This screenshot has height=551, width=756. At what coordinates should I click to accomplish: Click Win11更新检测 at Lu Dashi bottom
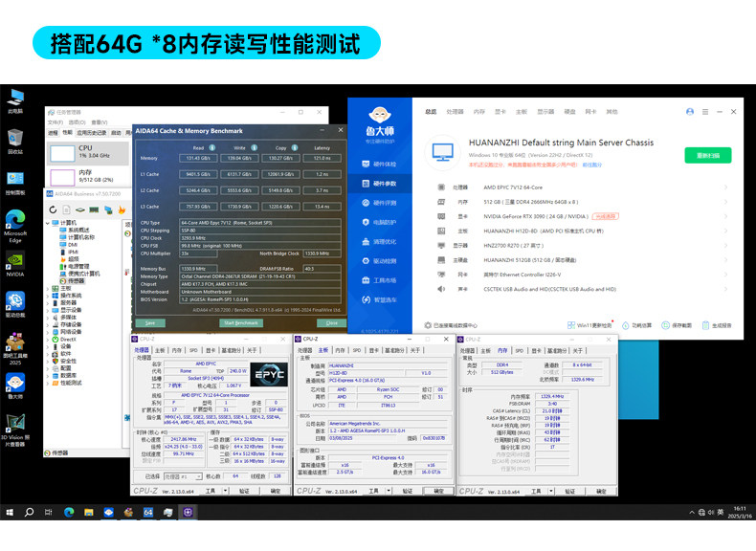click(589, 325)
